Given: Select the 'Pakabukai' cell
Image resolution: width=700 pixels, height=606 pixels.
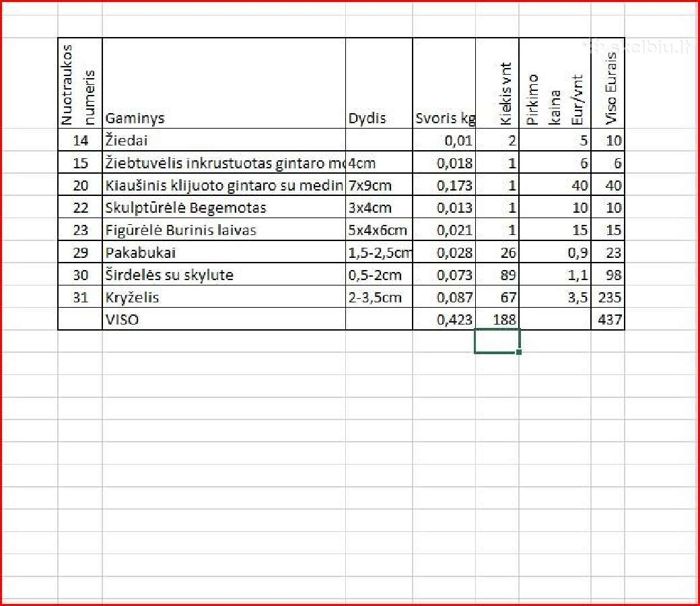Looking at the screenshot, I should pos(223,252).
